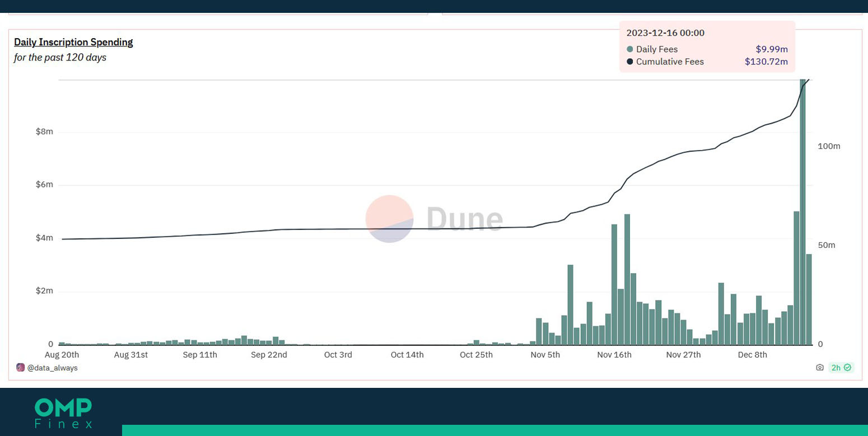Open the @data_always author profile link
Screen dimensions: 868x436
(x=52, y=368)
